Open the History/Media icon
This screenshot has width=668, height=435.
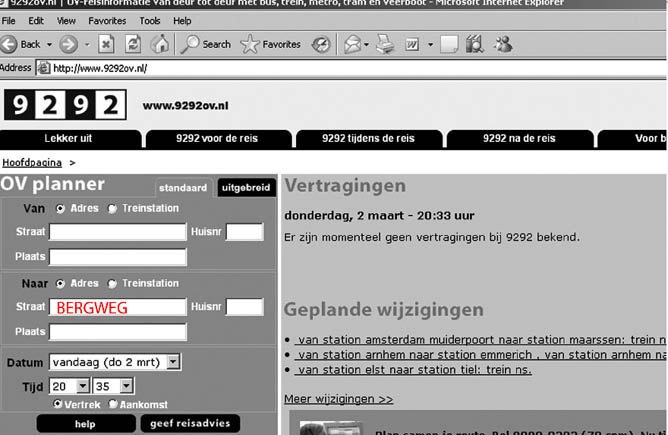[321, 44]
